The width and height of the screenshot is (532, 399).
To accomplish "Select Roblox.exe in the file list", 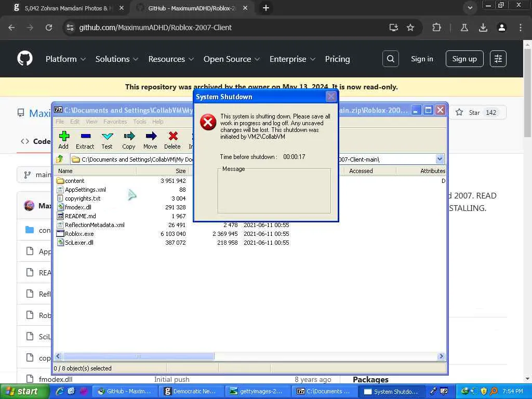I will (x=79, y=234).
